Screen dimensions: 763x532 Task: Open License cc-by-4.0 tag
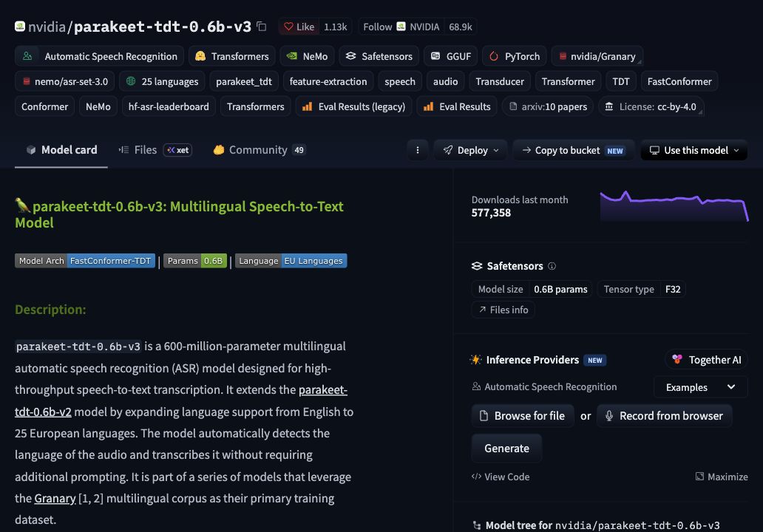[651, 107]
